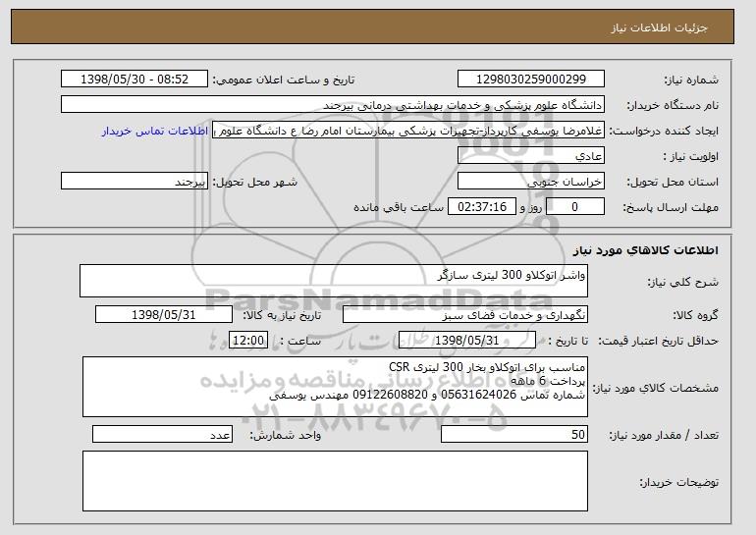Click the header title جزئیات اطلاعات نیاز
Image resolution: width=756 pixels, height=535 pixels.
pyautogui.click(x=659, y=27)
